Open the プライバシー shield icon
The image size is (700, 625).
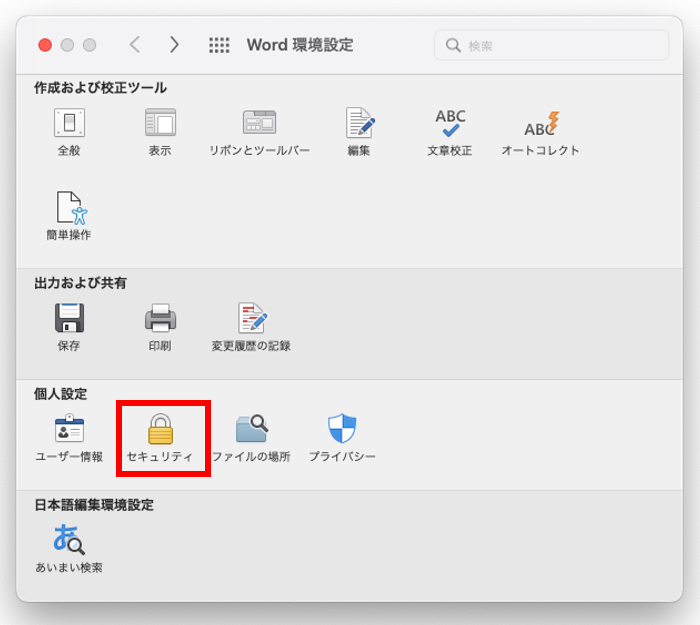click(x=342, y=428)
